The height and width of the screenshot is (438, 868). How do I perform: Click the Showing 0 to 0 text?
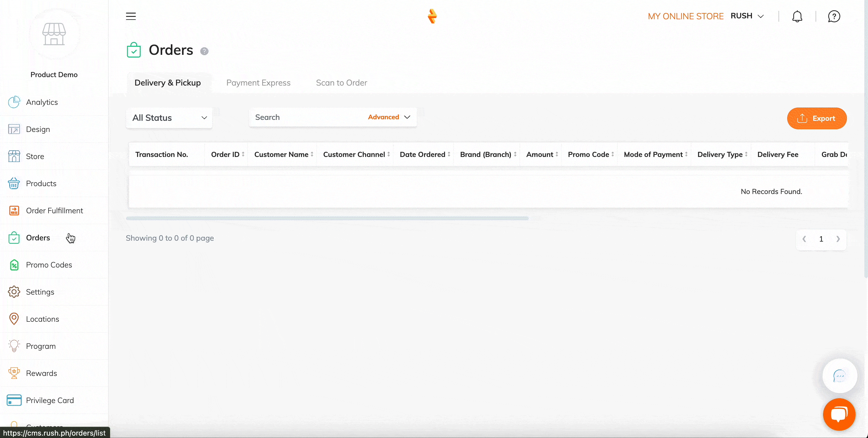click(x=170, y=238)
